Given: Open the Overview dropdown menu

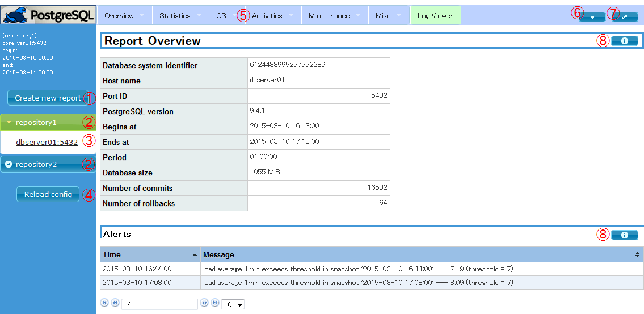Looking at the screenshot, I should point(124,15).
